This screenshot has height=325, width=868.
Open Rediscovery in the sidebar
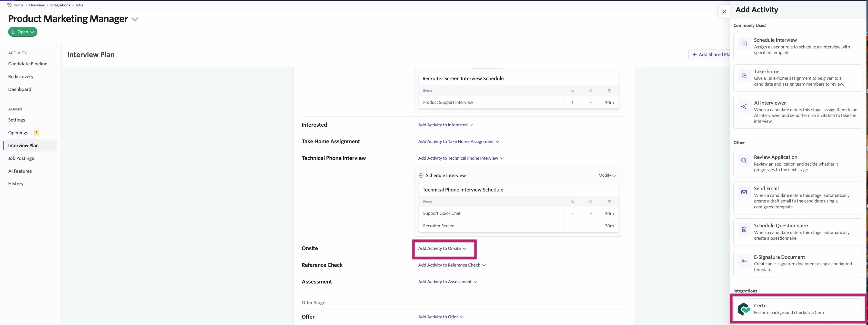(x=21, y=76)
